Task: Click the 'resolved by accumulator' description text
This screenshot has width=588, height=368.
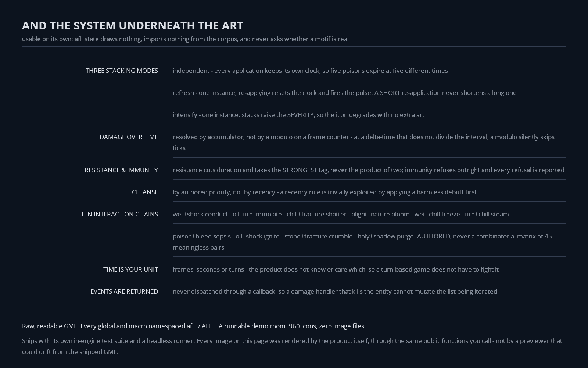Action: click(x=363, y=142)
